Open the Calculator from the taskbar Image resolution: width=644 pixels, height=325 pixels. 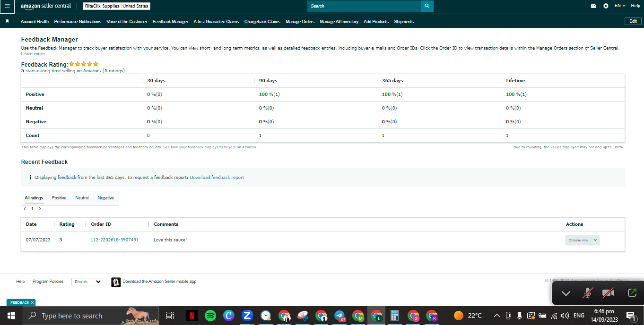tap(395, 316)
